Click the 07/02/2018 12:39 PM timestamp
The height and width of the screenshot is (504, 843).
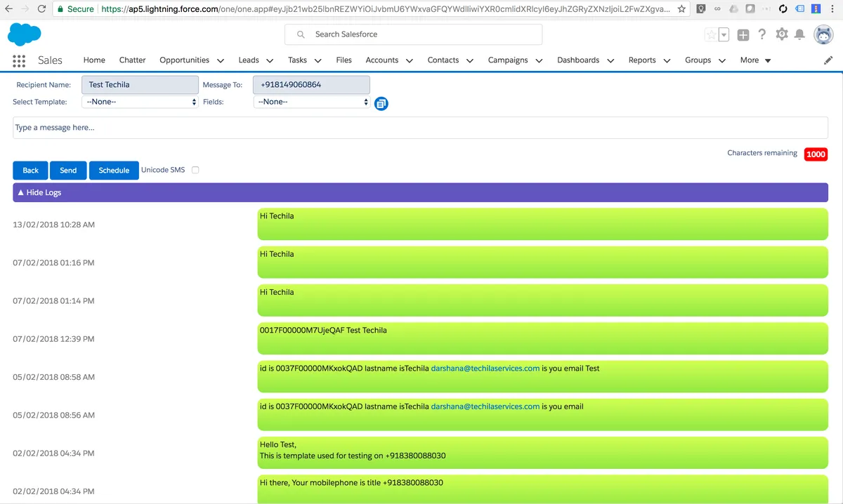point(53,339)
